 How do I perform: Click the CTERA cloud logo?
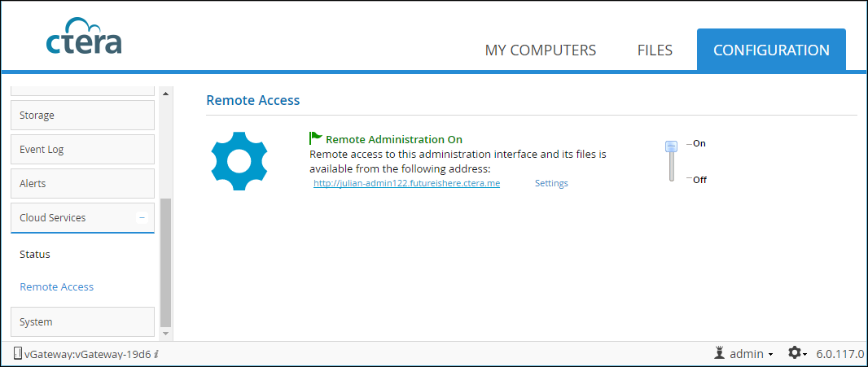pos(84,40)
